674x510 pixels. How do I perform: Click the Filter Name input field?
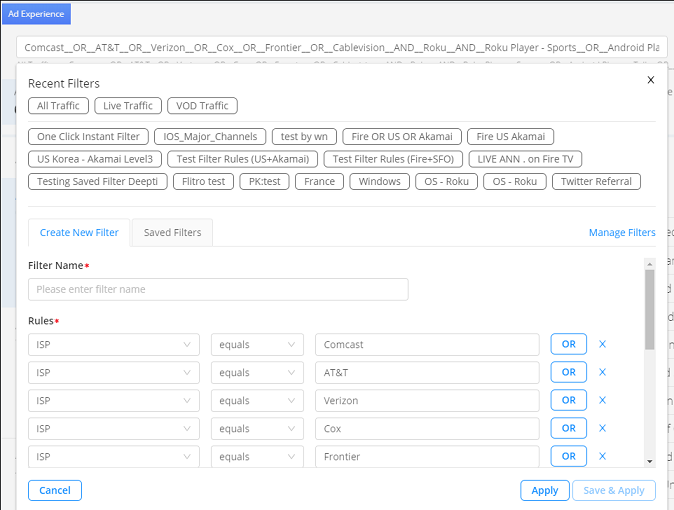[218, 289]
